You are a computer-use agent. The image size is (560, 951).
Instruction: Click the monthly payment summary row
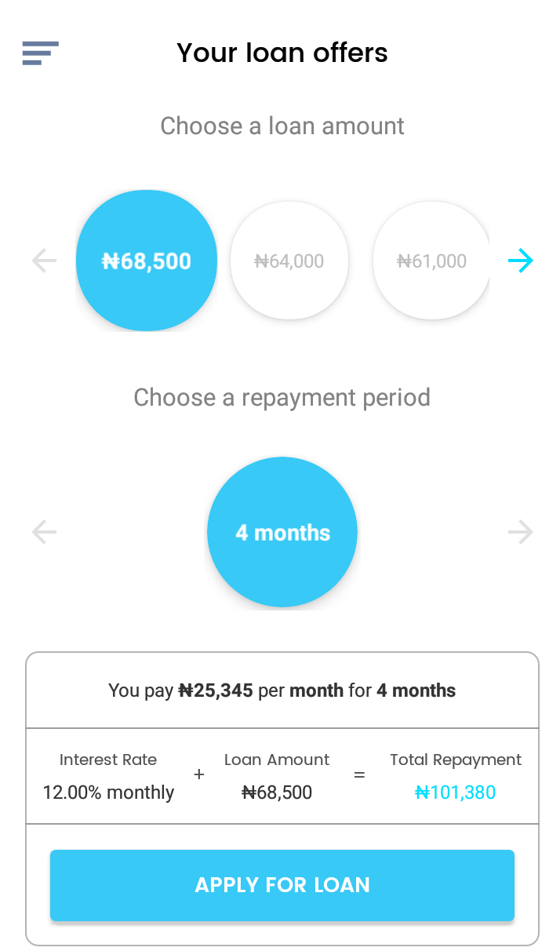tap(282, 690)
